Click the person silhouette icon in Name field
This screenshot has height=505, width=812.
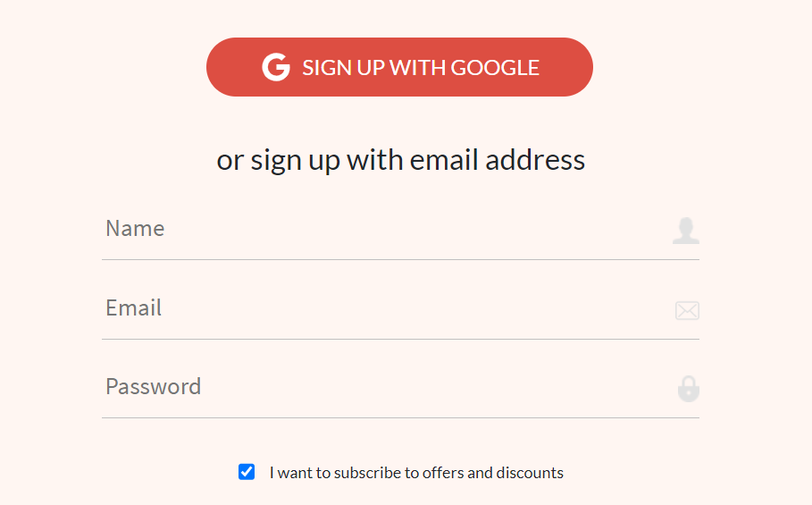pos(686,231)
